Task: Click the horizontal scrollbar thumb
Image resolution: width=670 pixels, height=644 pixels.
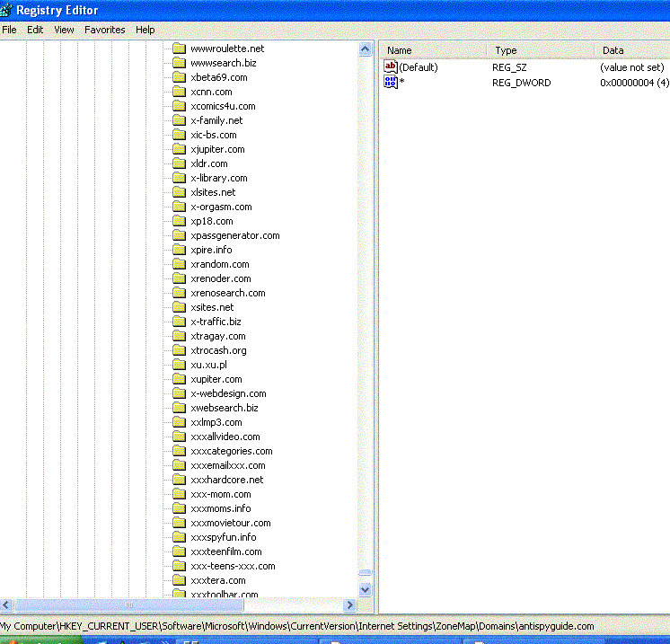Action: click(129, 605)
